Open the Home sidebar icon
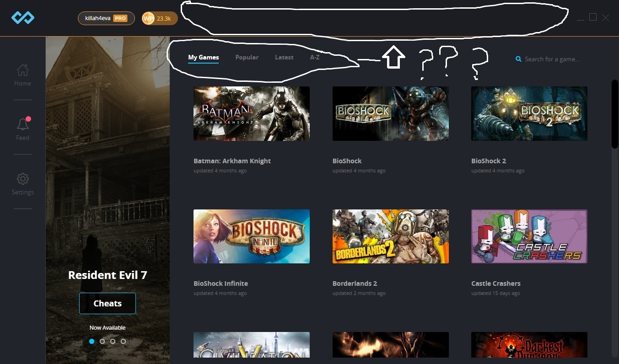The width and height of the screenshot is (619, 364). coord(22,71)
